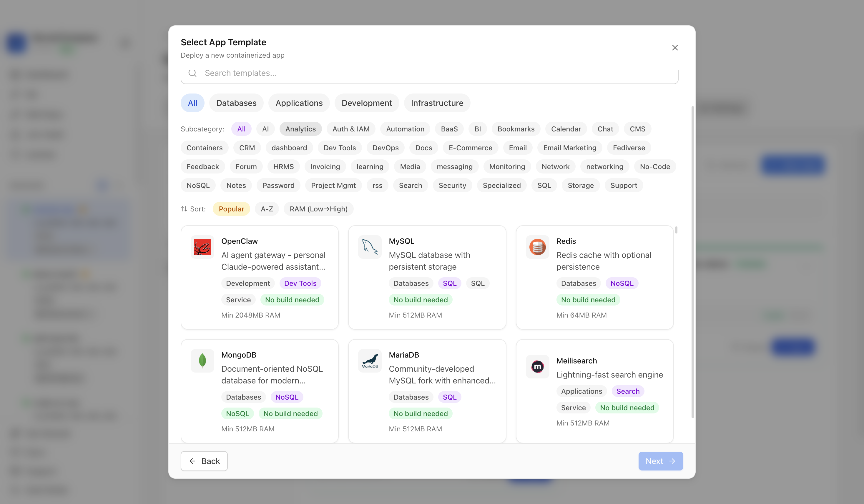Click Min 2048MB RAM text on OpenClaw
Viewport: 864px width, 504px height.
pyautogui.click(x=251, y=315)
